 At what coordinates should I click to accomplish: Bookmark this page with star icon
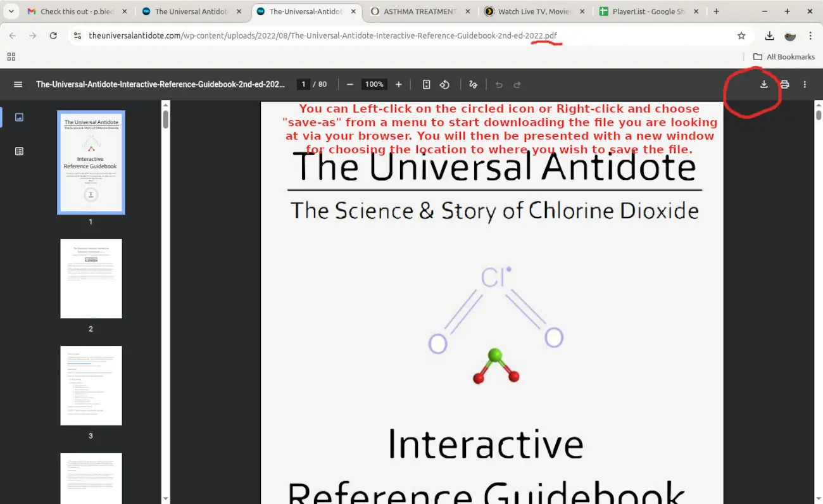tap(741, 36)
